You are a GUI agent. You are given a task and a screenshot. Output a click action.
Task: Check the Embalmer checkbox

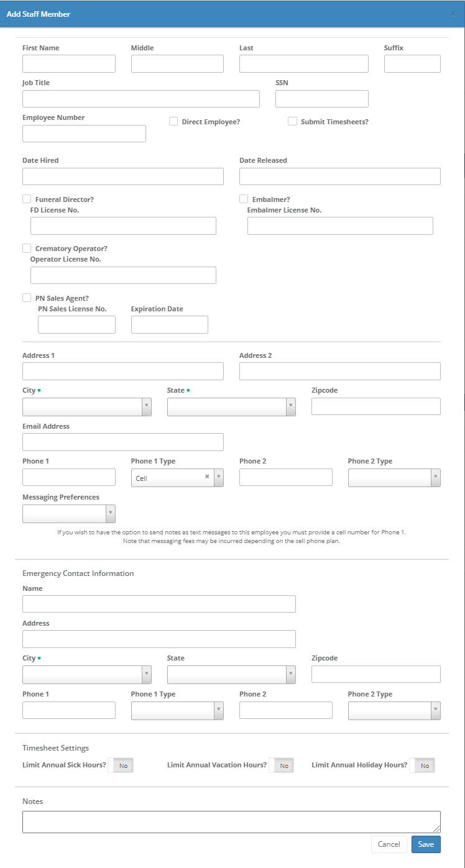[244, 199]
